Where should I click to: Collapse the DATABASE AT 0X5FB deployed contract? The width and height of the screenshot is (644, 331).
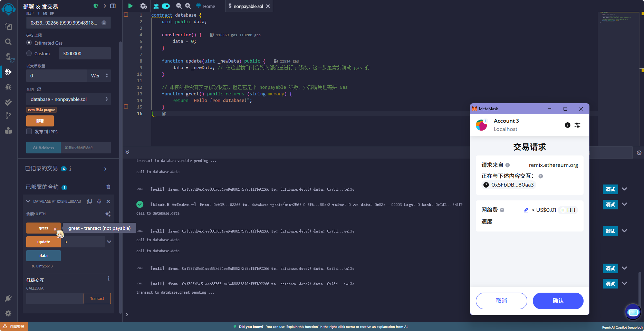28,201
